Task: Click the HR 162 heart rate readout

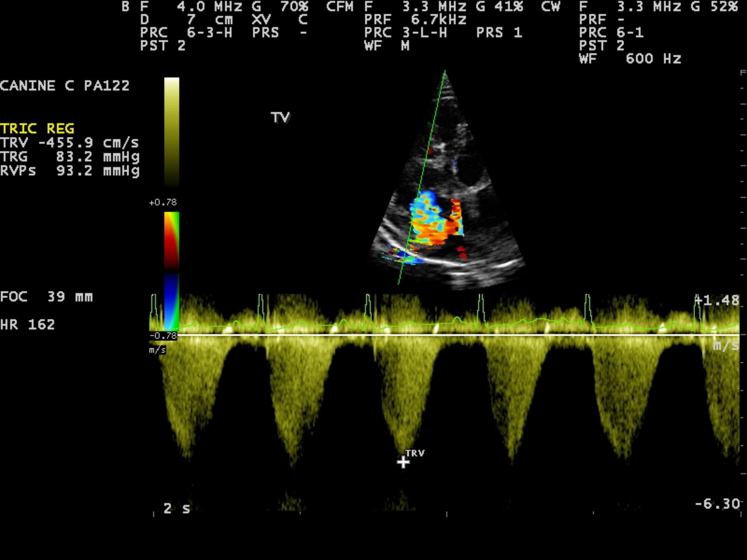Action: coord(27,325)
